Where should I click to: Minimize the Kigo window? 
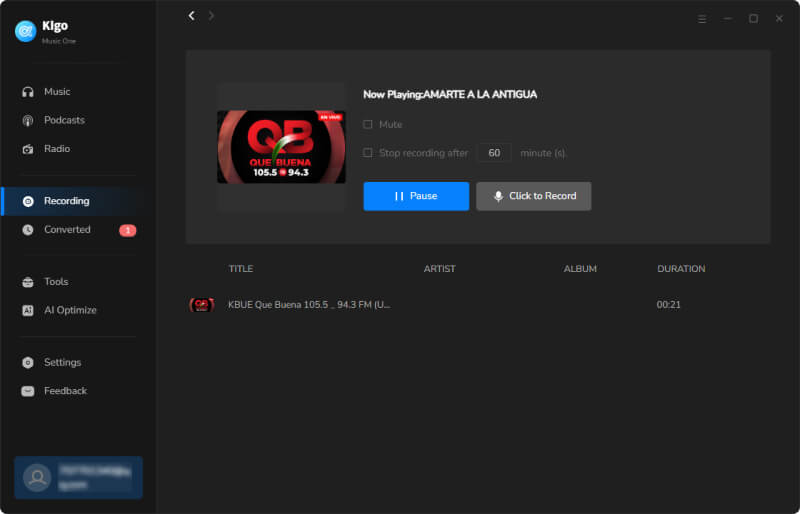click(728, 19)
